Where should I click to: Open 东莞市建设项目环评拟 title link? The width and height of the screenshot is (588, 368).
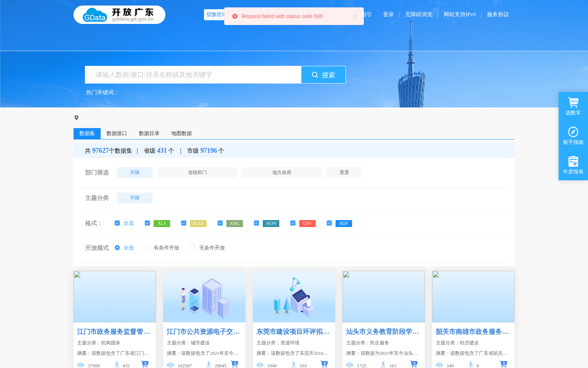pyautogui.click(x=293, y=332)
